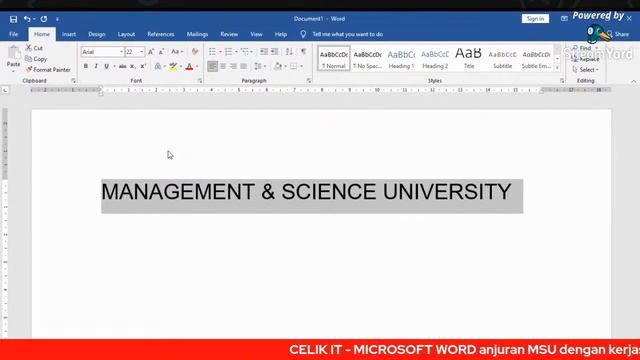
Task: Toggle Subscript formatting
Action: 133,66
